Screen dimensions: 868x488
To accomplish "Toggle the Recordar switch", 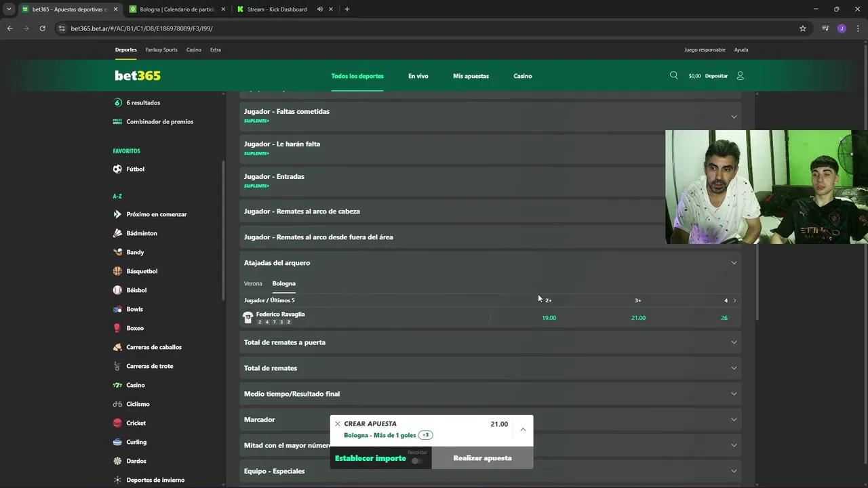I will tap(417, 461).
